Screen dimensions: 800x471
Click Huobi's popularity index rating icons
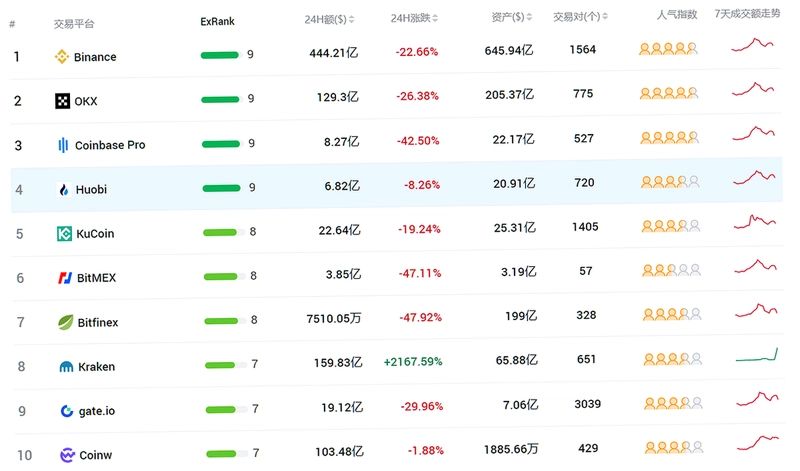click(x=670, y=182)
